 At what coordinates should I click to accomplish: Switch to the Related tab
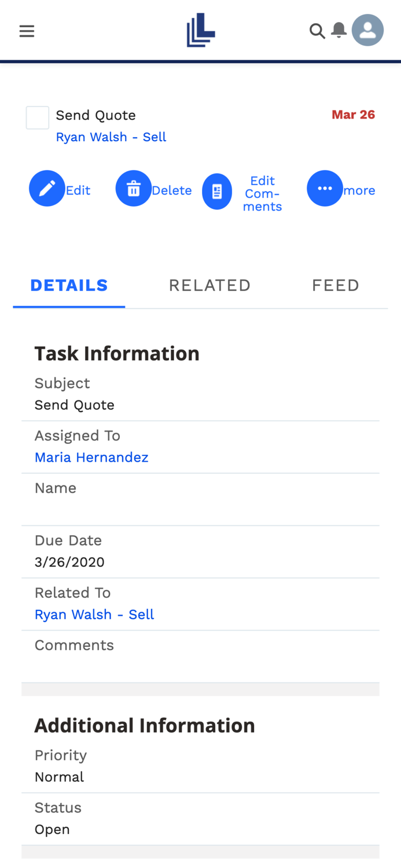click(209, 285)
